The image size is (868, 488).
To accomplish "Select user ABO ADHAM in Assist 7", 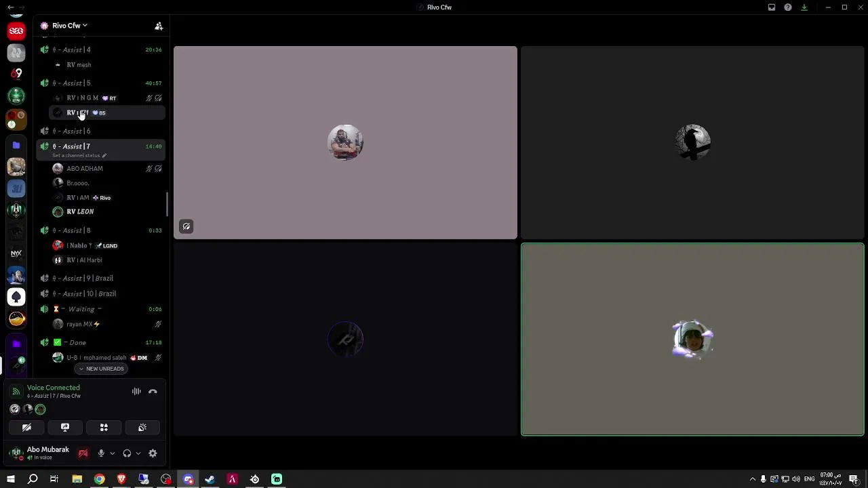I will coord(107,169).
